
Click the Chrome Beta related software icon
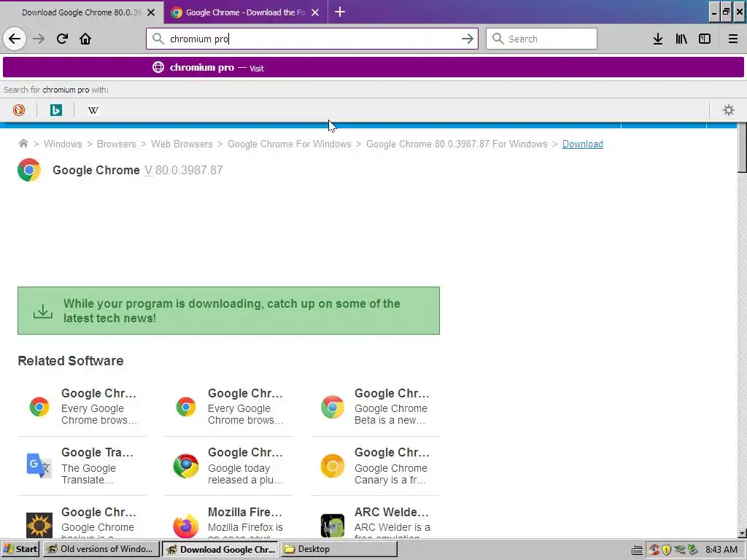pyautogui.click(x=333, y=407)
